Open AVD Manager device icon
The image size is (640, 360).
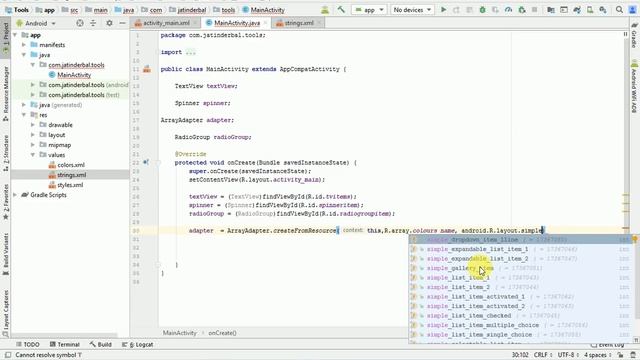pyautogui.click(x=590, y=9)
